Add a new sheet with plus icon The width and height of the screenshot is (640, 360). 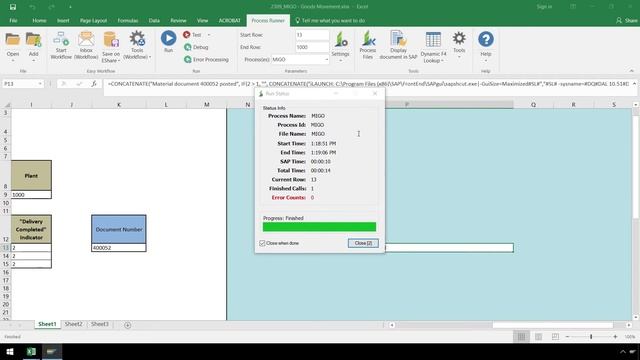pyautogui.click(x=127, y=325)
